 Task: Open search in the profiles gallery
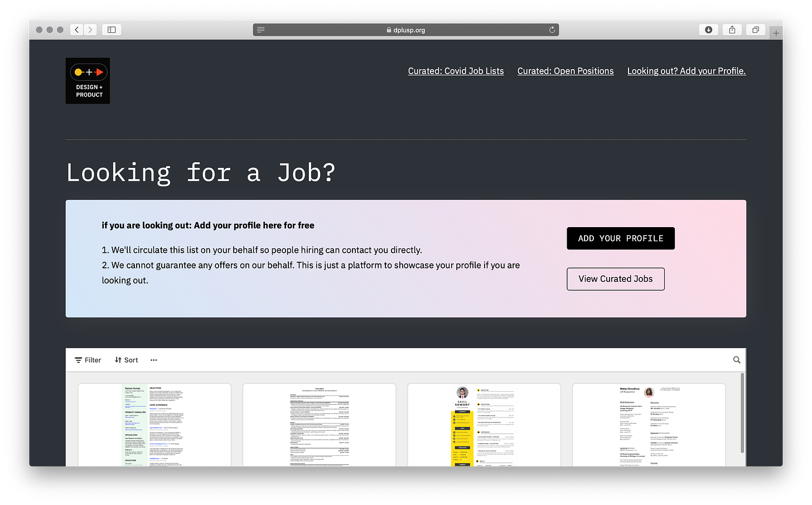click(736, 360)
